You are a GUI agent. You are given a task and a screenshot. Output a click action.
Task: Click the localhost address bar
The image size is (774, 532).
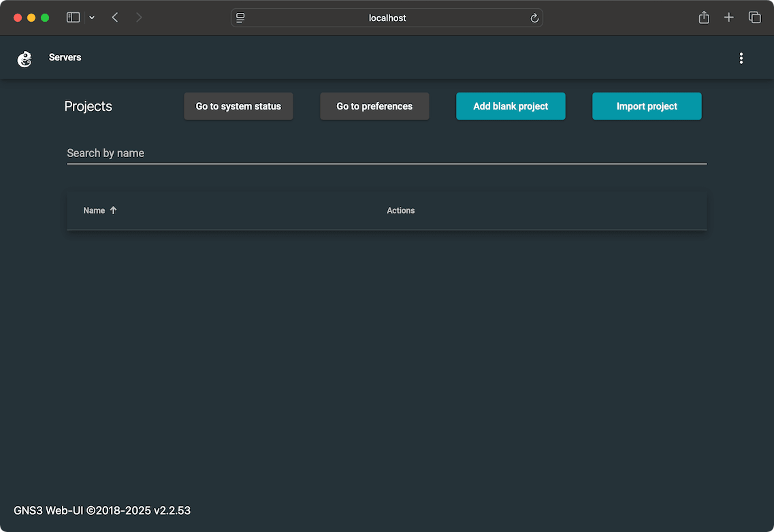click(387, 18)
